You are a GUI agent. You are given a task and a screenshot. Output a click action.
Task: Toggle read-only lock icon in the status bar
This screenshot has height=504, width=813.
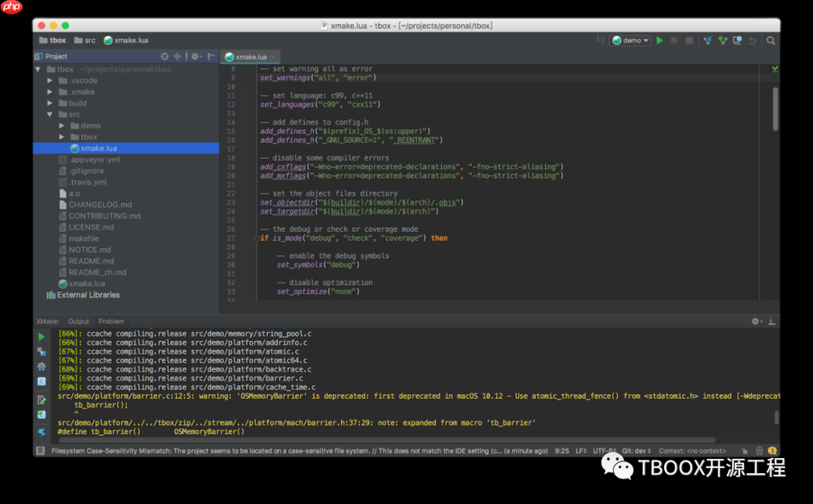coord(744,451)
